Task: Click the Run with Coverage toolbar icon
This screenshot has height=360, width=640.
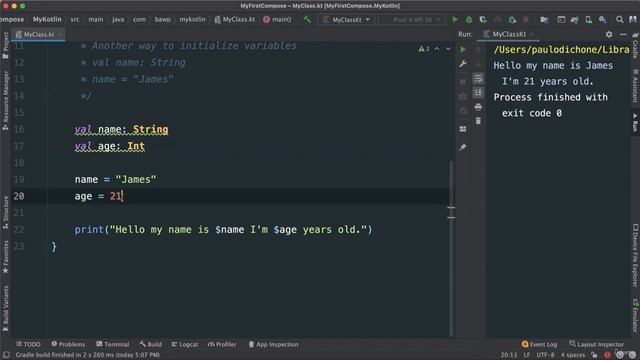Action: click(x=483, y=19)
